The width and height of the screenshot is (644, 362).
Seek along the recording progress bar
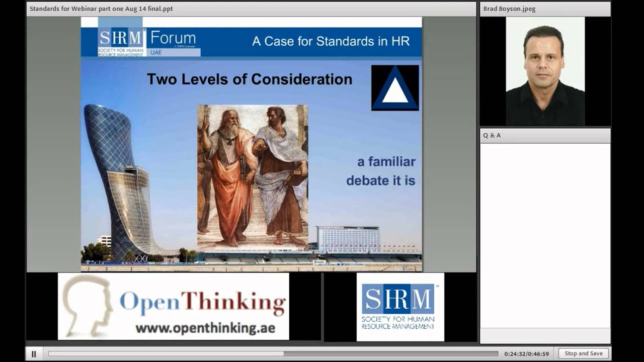pos(273,354)
